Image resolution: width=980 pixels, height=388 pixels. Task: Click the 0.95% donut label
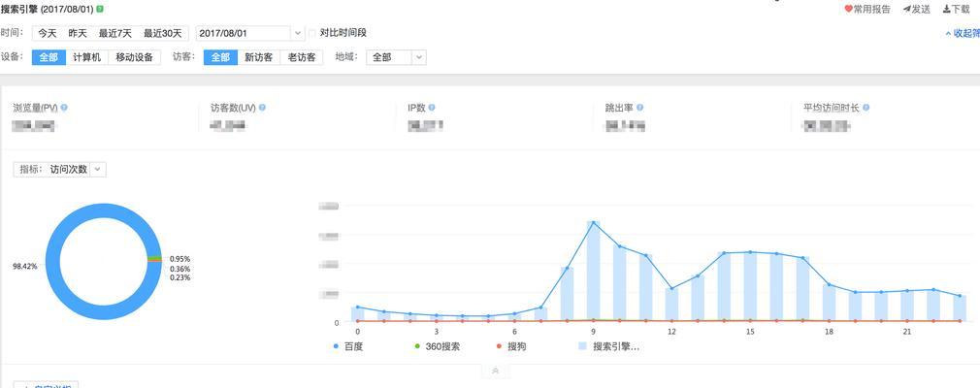pos(180,259)
